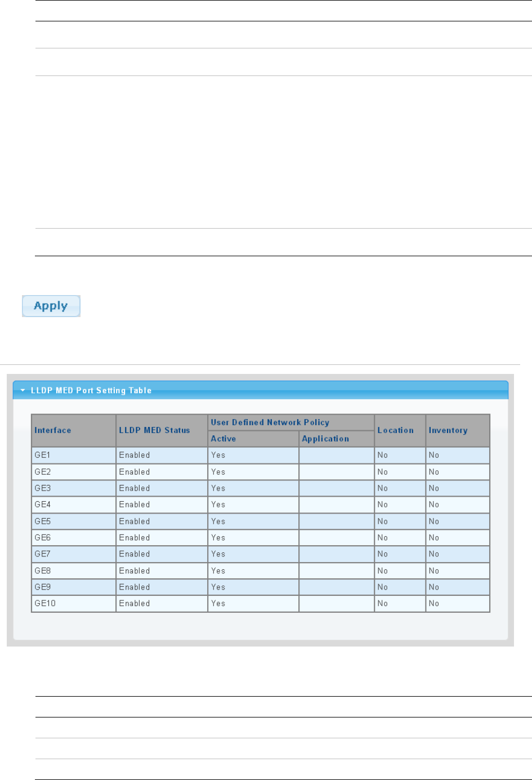Select the GE4 interface cell

pyautogui.click(x=74, y=505)
